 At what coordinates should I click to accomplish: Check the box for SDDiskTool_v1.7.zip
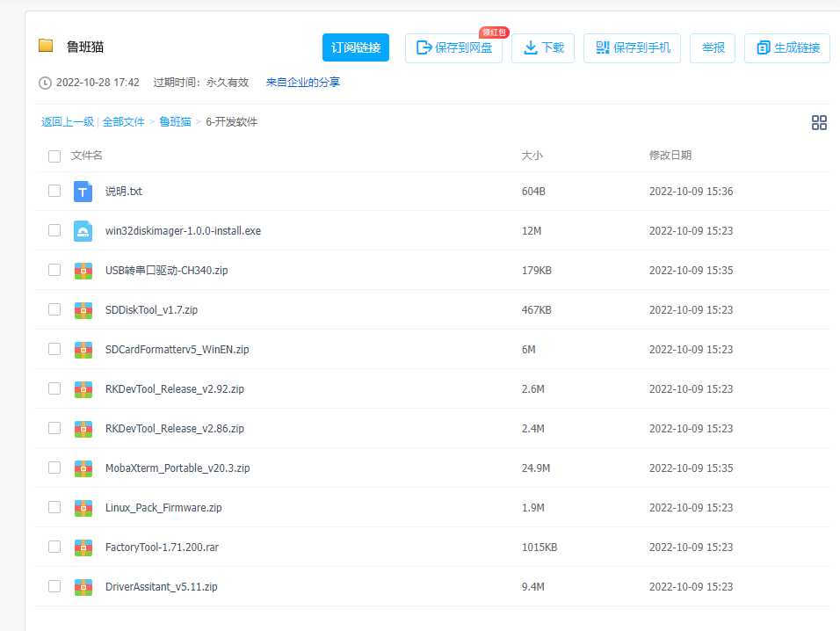(54, 309)
